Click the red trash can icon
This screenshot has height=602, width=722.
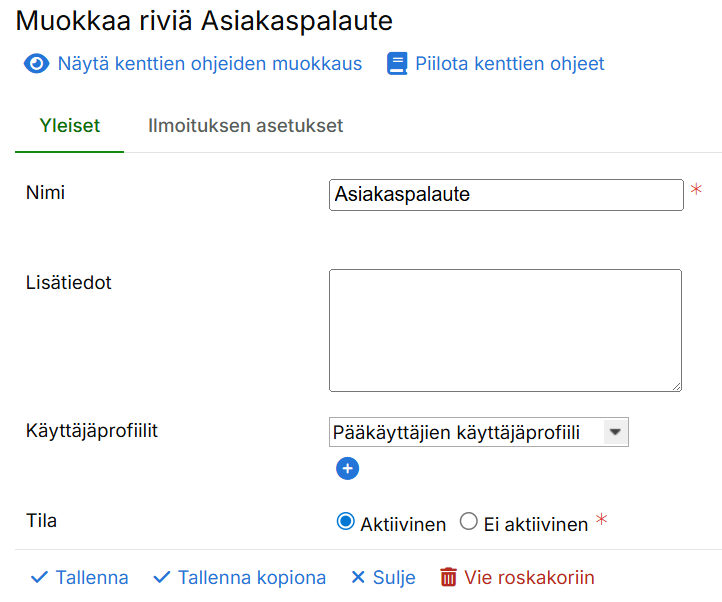click(449, 577)
